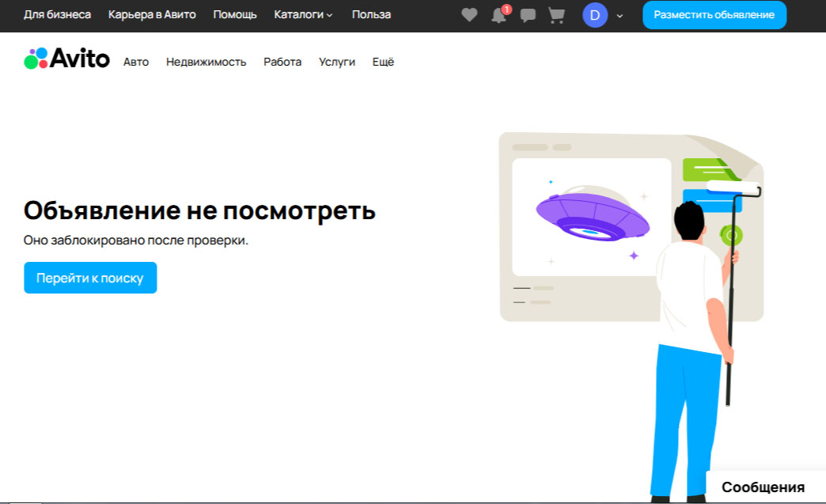
Task: Click the profile avatar with letter D
Action: click(x=595, y=15)
